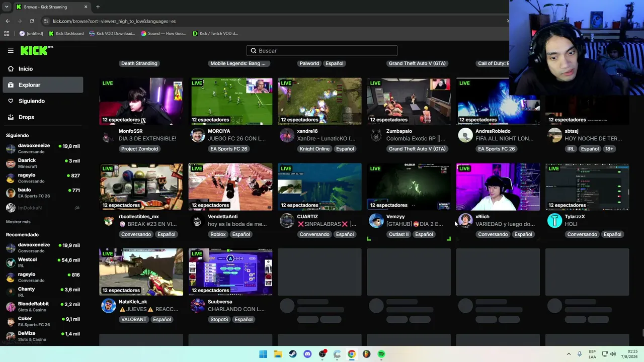Screen dimensions: 644x362
Task: Open CUARTIZ's channel avatar
Action: pyautogui.click(x=287, y=221)
